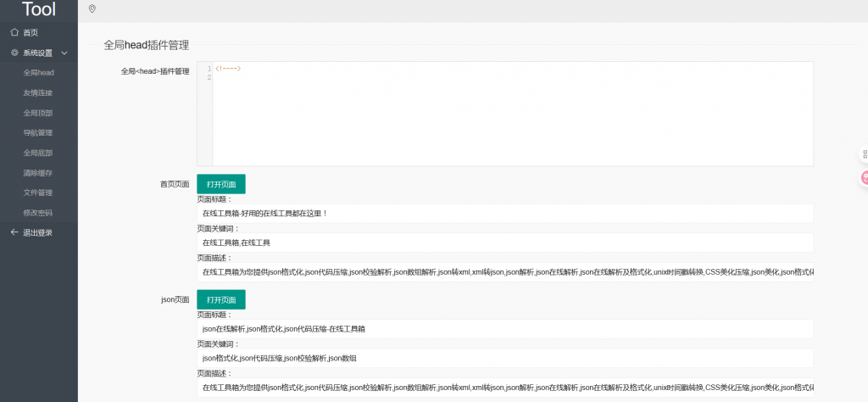868x402 pixels.
Task: Select 全局顶部 from the sidebar
Action: click(38, 113)
